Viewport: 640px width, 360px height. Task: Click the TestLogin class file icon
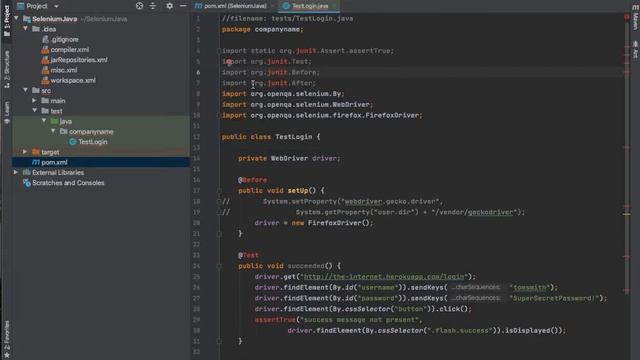73,142
